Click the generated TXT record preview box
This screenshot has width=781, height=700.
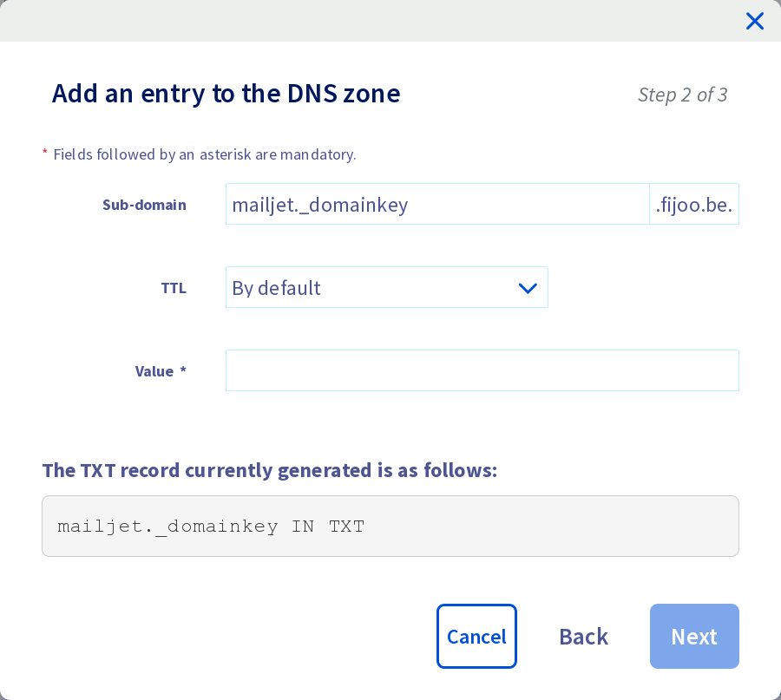(x=390, y=526)
